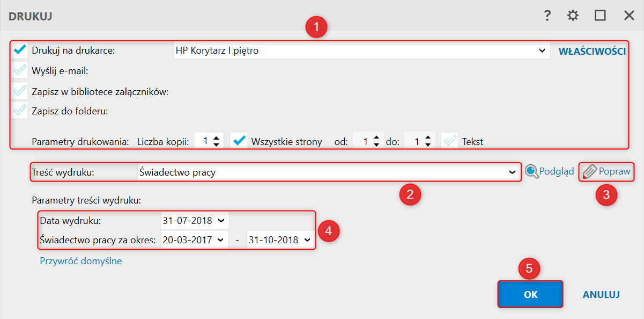Enable Zapisz w bibliotece załączników checkbox

click(20, 91)
